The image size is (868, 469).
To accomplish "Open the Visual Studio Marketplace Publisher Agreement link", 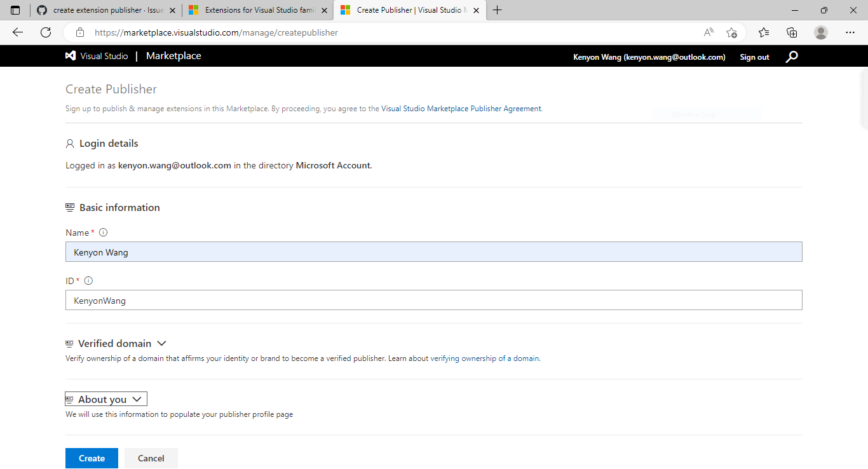I will [x=461, y=108].
